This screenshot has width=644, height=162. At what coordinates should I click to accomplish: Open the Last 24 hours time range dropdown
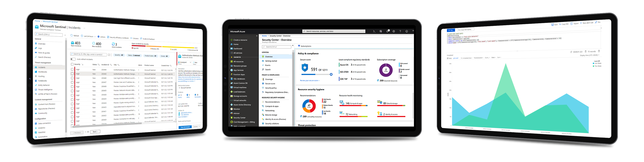coord(89,36)
